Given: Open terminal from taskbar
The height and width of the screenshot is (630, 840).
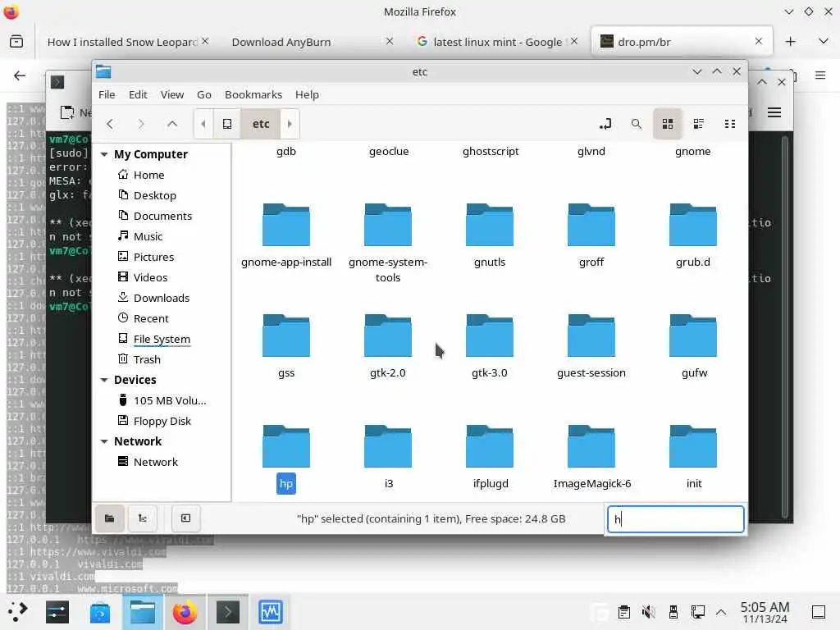Looking at the screenshot, I should point(228,612).
